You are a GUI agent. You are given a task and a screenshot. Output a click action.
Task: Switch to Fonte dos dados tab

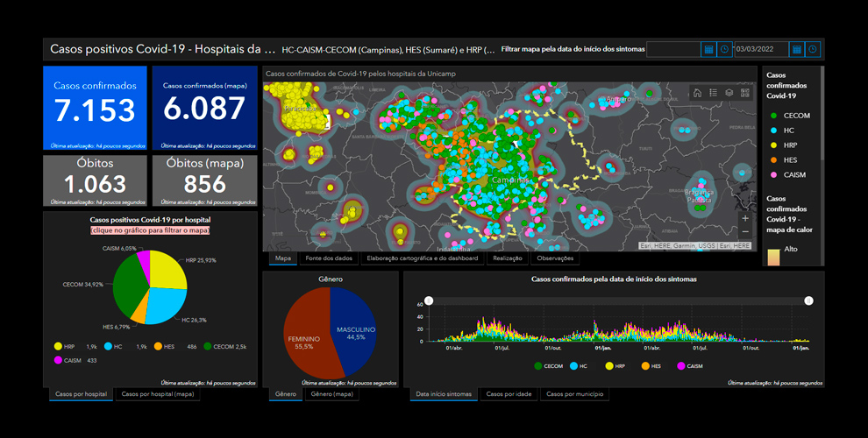329,258
